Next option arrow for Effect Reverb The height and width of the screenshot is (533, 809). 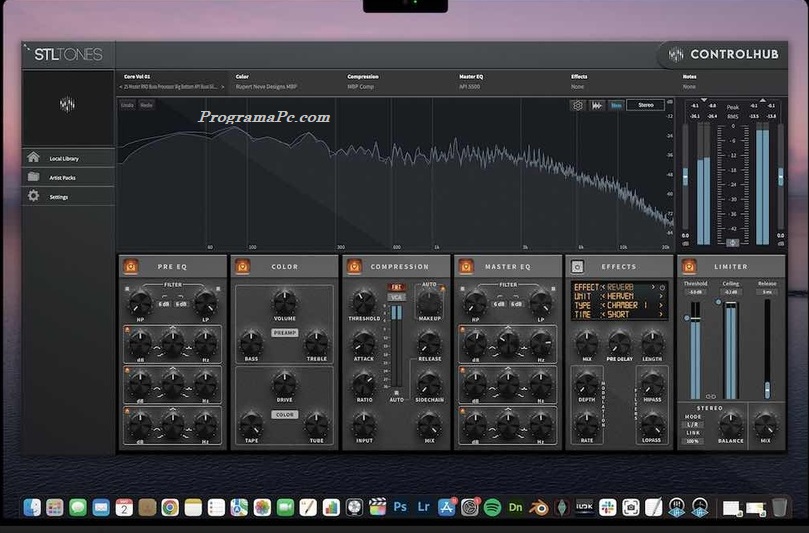click(x=653, y=287)
